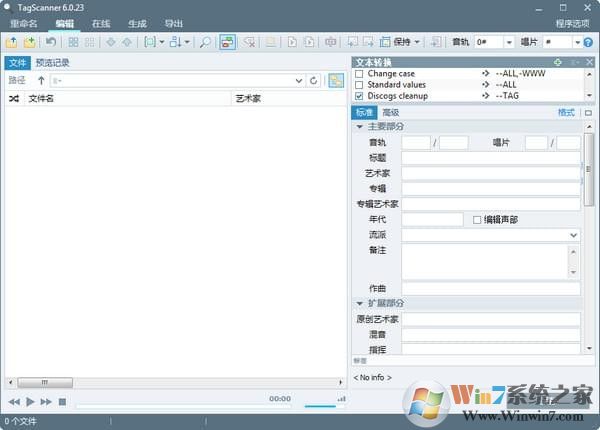Switch to the 重命名 tab
Image resolution: width=600 pixels, height=430 pixels.
pyautogui.click(x=24, y=24)
